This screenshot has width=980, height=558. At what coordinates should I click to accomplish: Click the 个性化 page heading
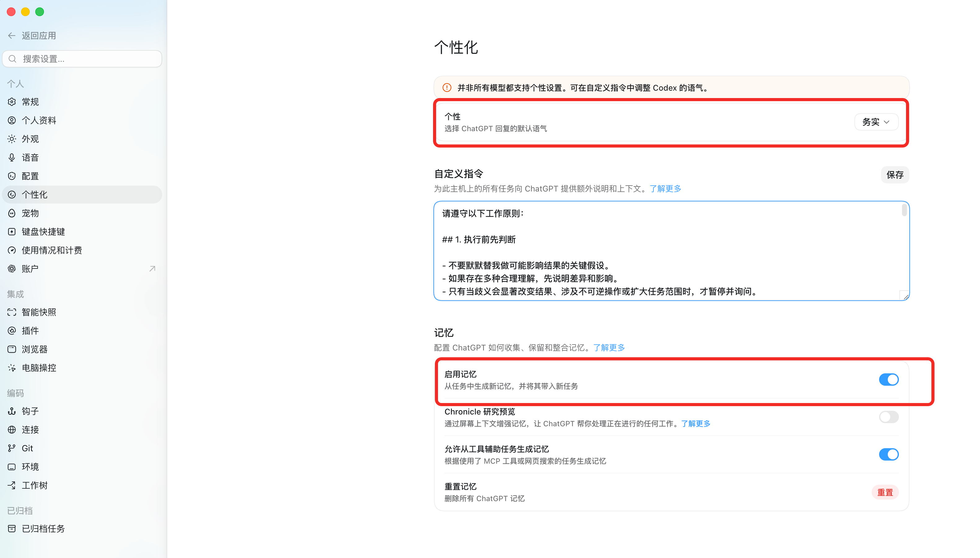[x=456, y=48]
